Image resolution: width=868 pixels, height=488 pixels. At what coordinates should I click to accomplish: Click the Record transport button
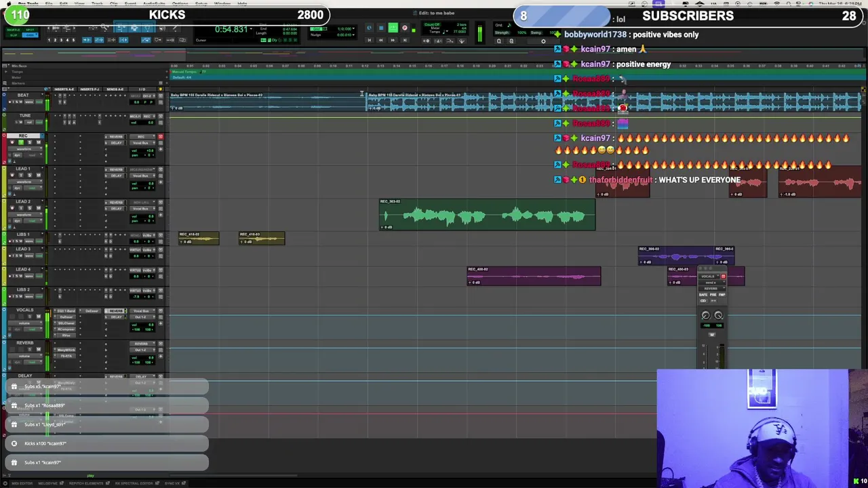[x=405, y=28]
